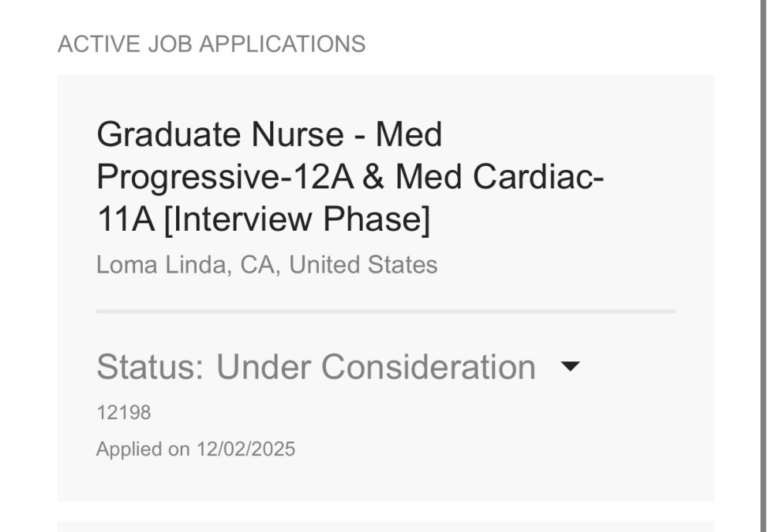
Task: Click "11A" at start of title's third line
Action: (x=125, y=220)
